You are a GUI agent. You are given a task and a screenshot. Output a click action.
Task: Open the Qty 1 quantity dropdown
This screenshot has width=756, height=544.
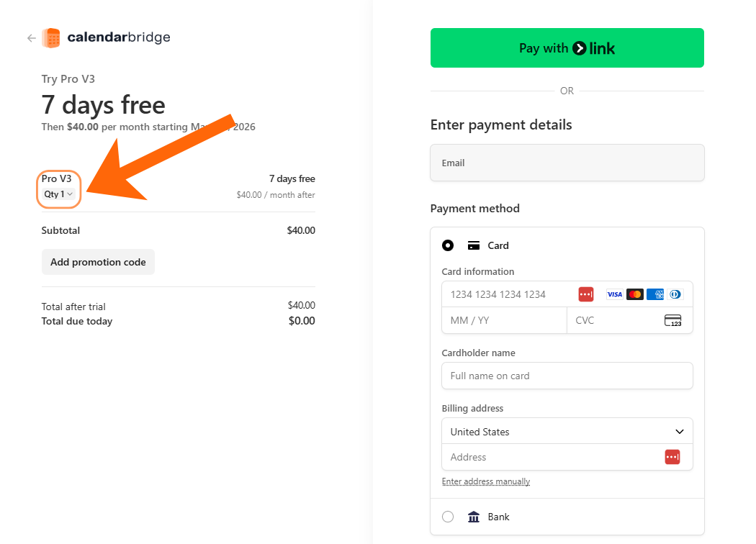(58, 194)
